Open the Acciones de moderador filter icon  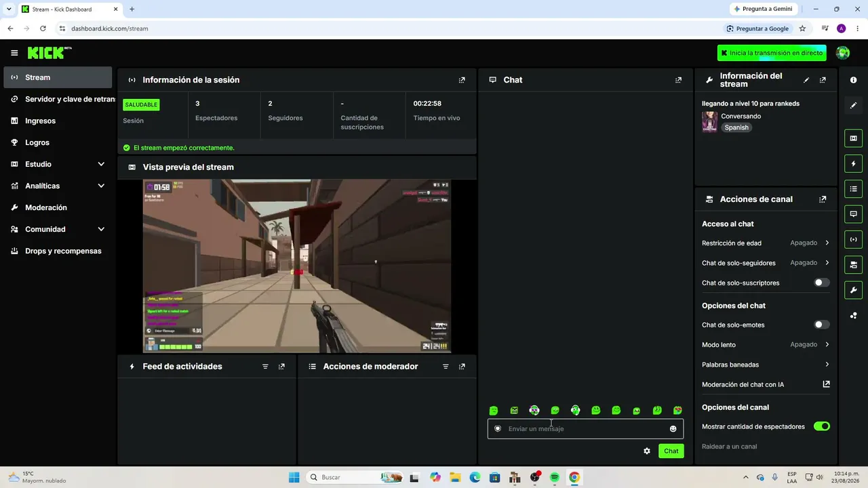pyautogui.click(x=446, y=367)
